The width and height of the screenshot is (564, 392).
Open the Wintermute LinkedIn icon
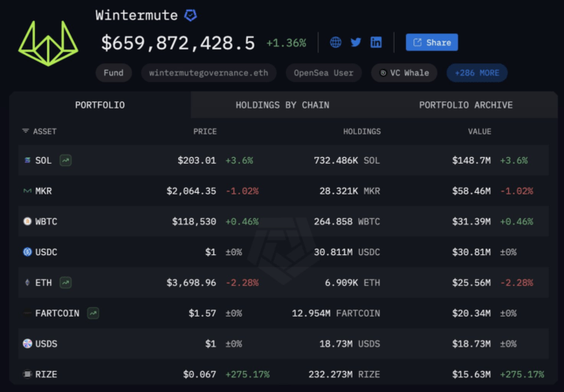tap(376, 42)
